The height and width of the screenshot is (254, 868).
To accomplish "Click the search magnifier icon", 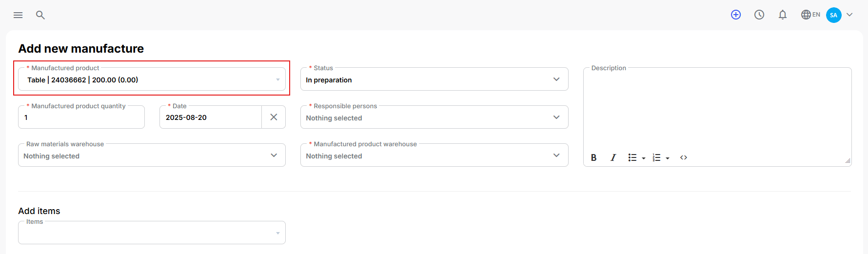I will tap(40, 15).
